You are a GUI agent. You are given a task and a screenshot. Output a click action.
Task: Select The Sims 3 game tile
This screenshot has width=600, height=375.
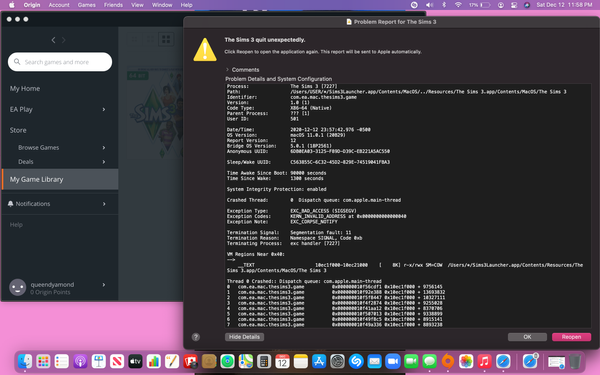(155, 114)
